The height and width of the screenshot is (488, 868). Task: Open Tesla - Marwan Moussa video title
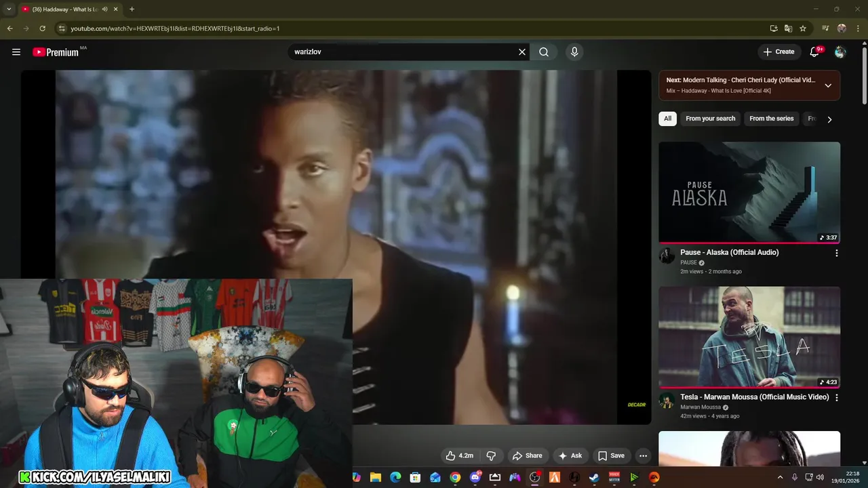point(755,397)
